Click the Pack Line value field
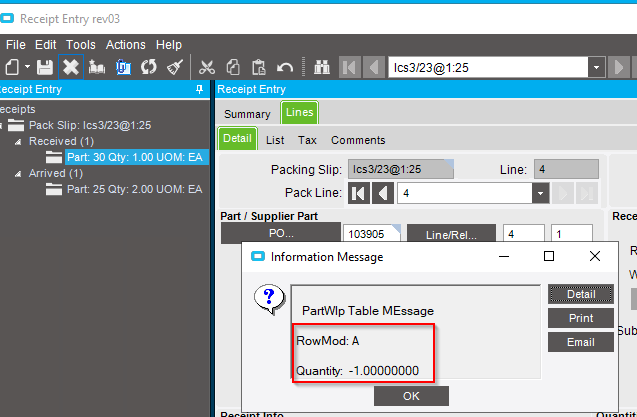This screenshot has height=417, width=637. [x=465, y=193]
